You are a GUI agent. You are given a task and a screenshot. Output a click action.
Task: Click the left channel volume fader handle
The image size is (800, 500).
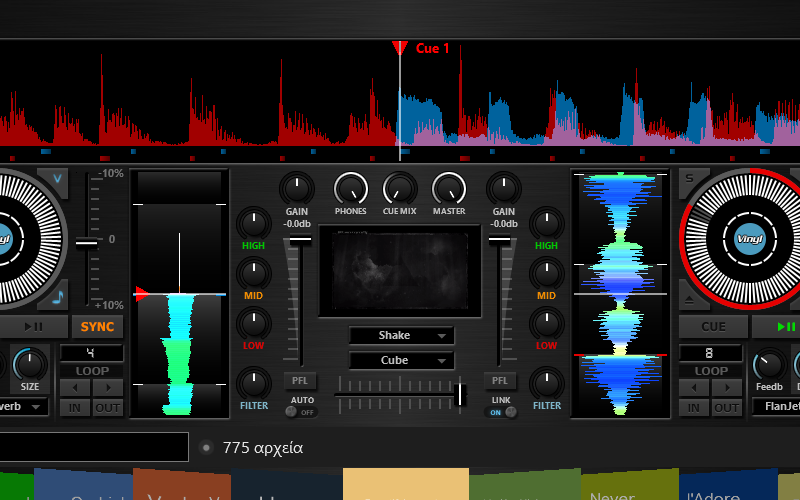click(300, 239)
